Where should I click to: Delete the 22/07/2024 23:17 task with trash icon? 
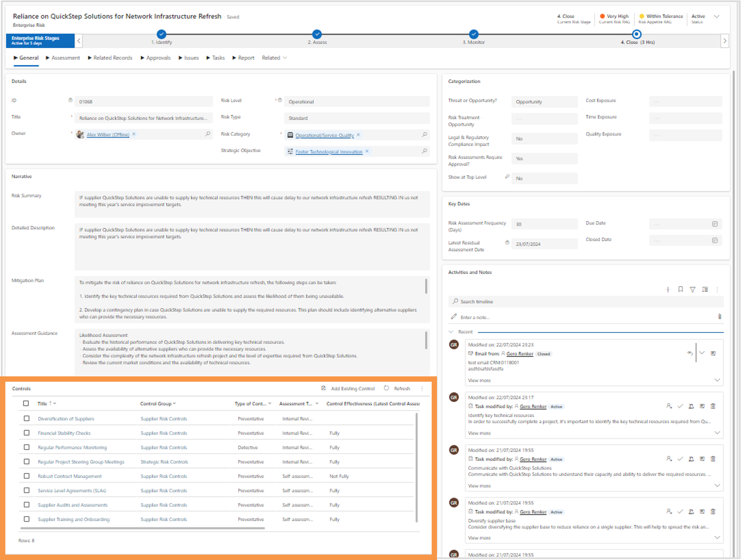tap(713, 406)
